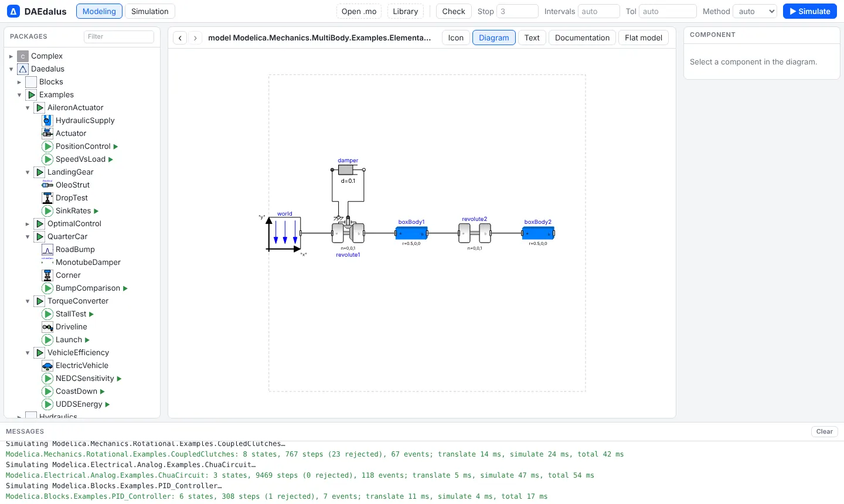The width and height of the screenshot is (844, 504).
Task: Switch to the Diagram view
Action: 494,38
